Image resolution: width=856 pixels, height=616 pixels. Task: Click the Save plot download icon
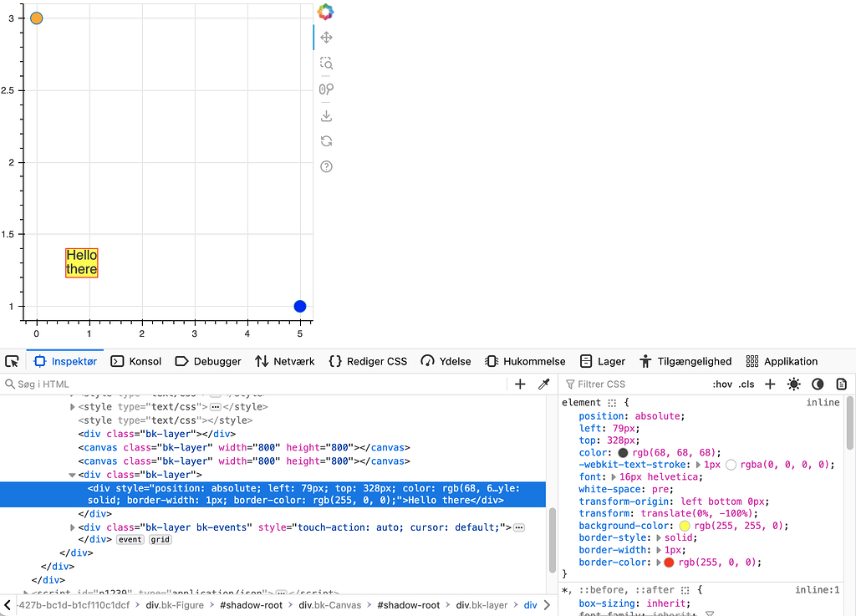(x=327, y=115)
